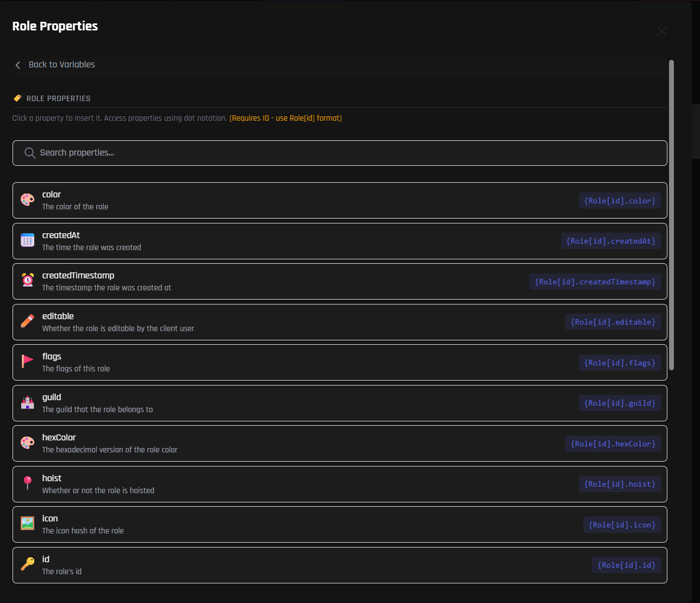Click the pencil icon beside editable
Image resolution: width=700 pixels, height=603 pixels.
(27, 321)
